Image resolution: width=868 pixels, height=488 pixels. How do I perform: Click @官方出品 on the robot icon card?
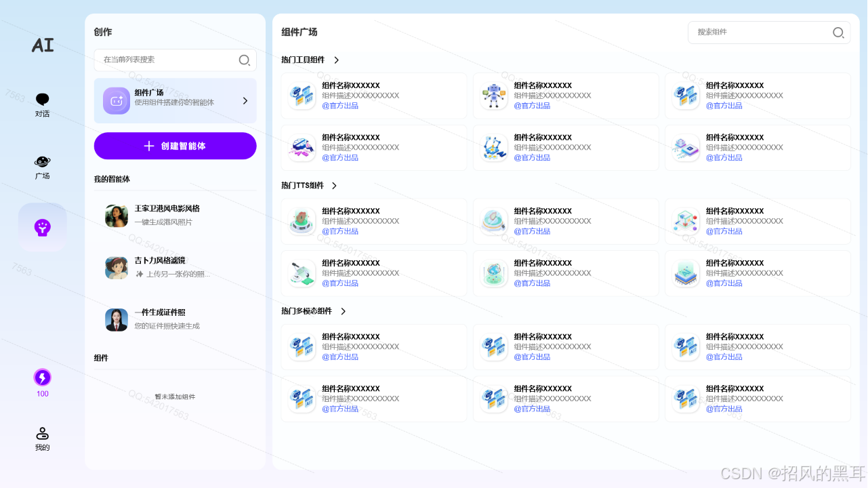click(x=532, y=106)
